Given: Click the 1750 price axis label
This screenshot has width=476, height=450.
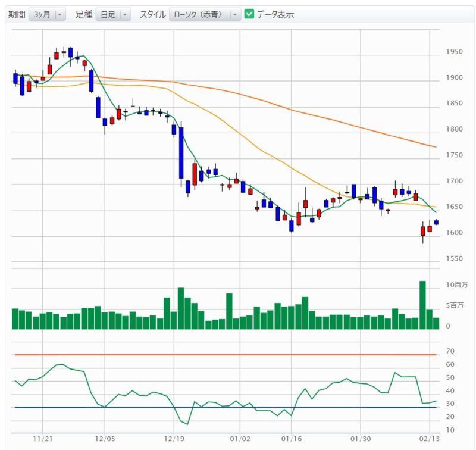Looking at the screenshot, I should [454, 155].
